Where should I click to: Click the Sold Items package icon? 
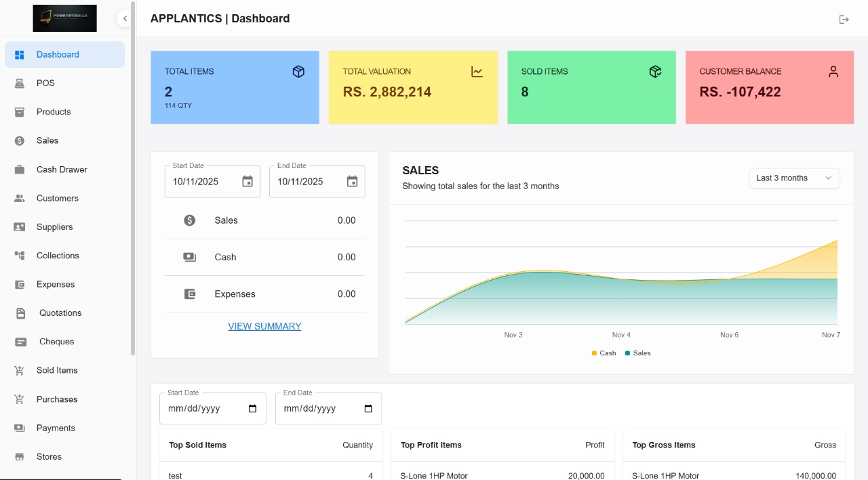pyautogui.click(x=655, y=72)
